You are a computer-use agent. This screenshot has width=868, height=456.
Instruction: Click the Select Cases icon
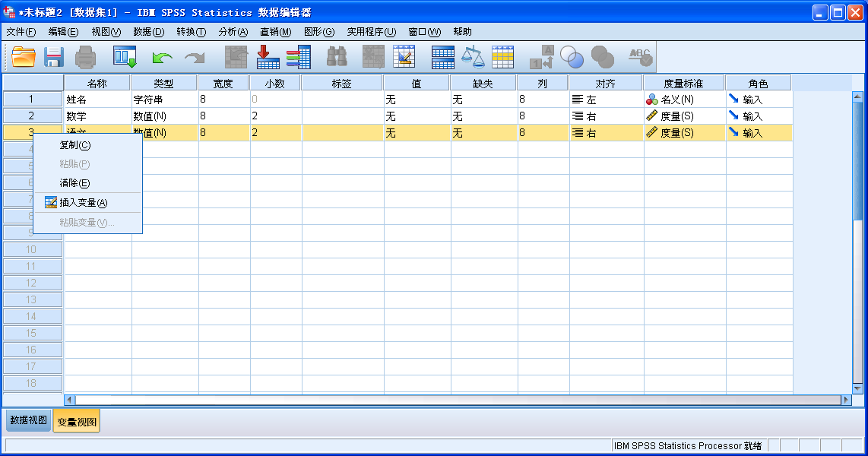[502, 57]
